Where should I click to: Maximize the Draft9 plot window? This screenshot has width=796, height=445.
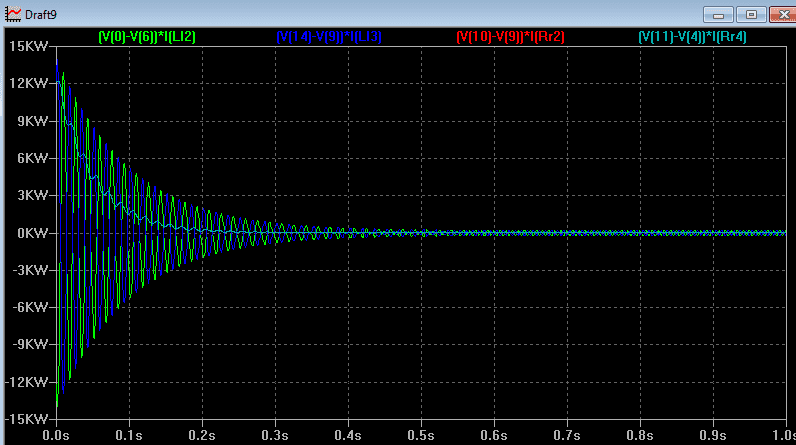(x=751, y=15)
